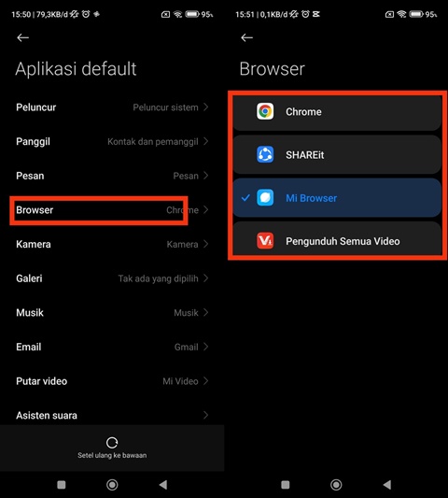Select the Chrome app icon
The width and height of the screenshot is (448, 498).
265,111
